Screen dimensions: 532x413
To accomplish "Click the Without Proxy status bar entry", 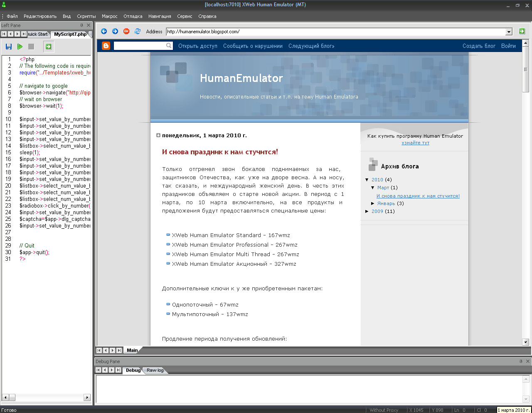I will [x=384, y=410].
